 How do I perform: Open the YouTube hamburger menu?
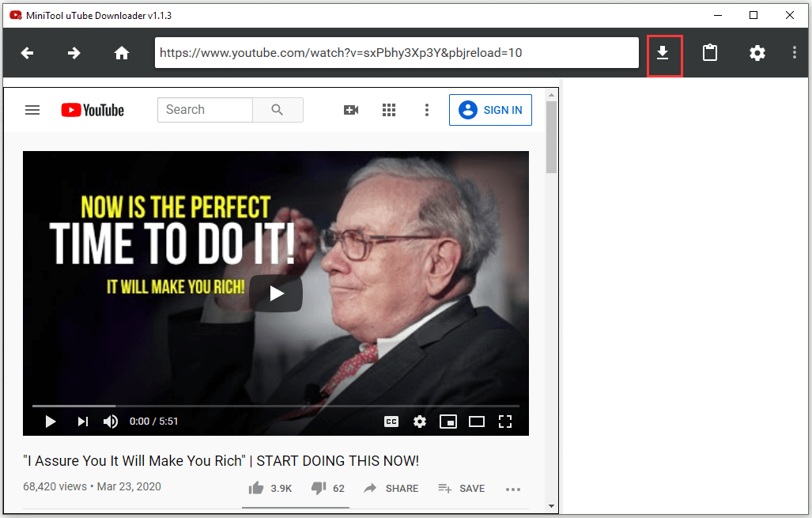coord(32,110)
